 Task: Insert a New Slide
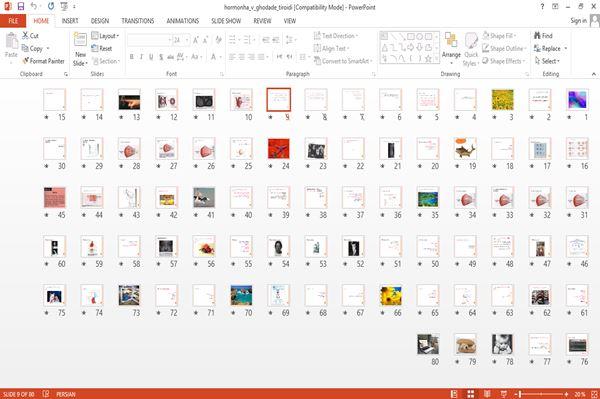point(80,49)
